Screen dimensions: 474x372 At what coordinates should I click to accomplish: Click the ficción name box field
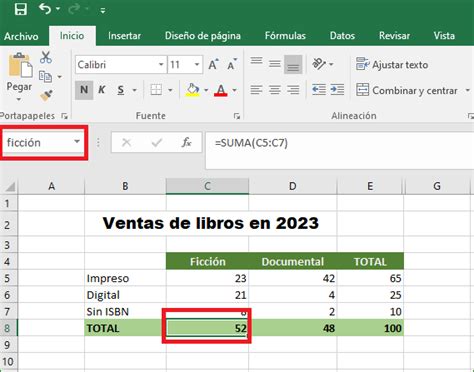coord(37,143)
